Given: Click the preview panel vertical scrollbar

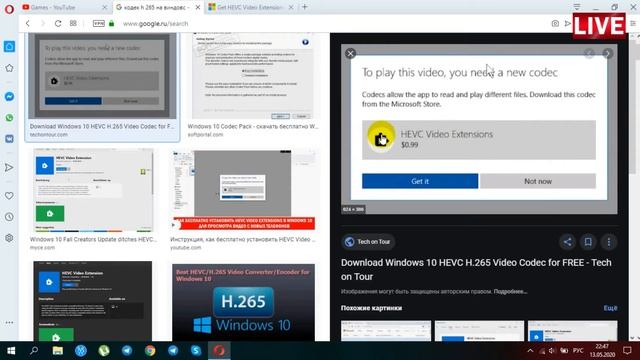Looking at the screenshot, I should (632, 106).
